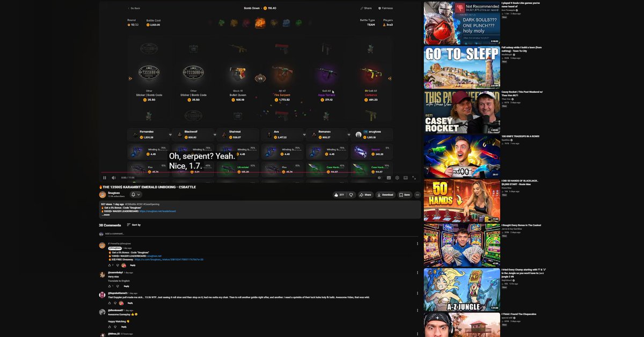Click the Download button below the video
This screenshot has height=337, width=644.
tap(385, 195)
